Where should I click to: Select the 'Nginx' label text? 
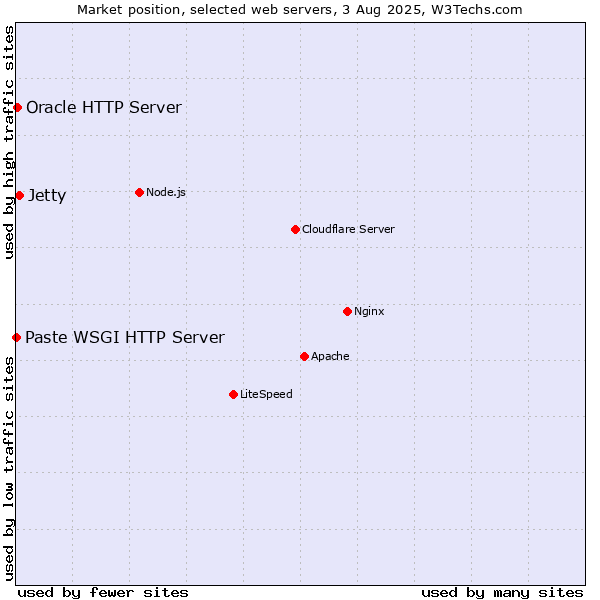369,311
